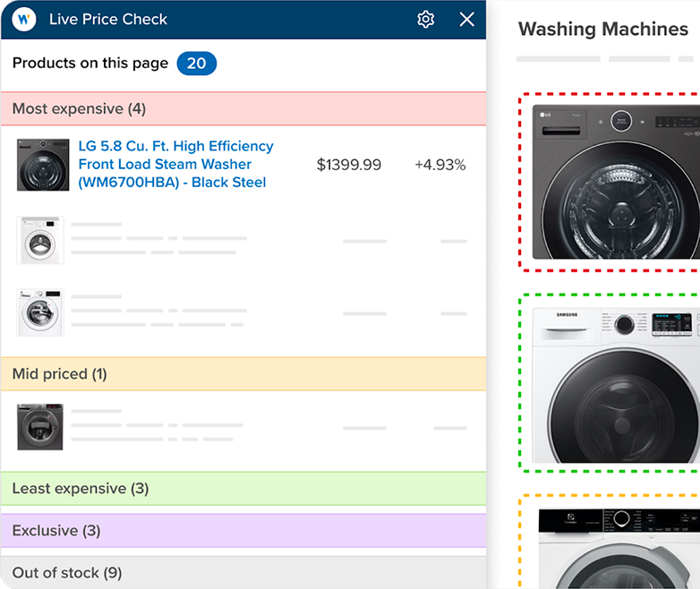The height and width of the screenshot is (589, 700).
Task: Close the Live Price Check panel
Action: (466, 19)
